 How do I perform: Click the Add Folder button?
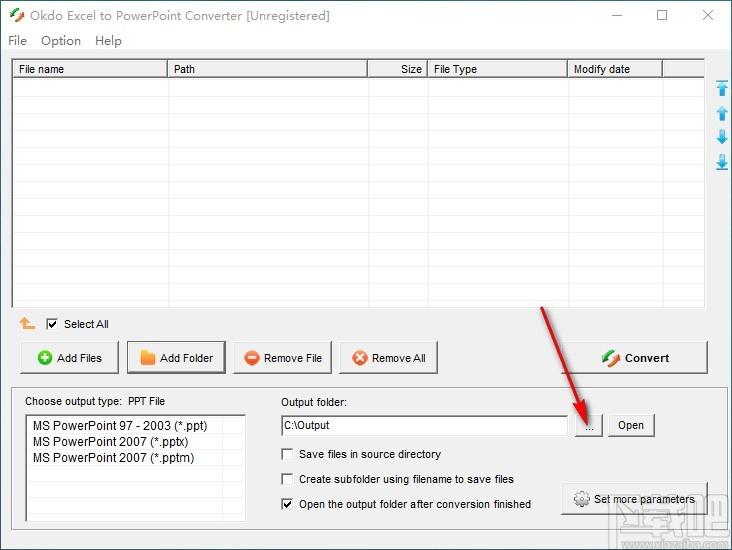pyautogui.click(x=176, y=358)
